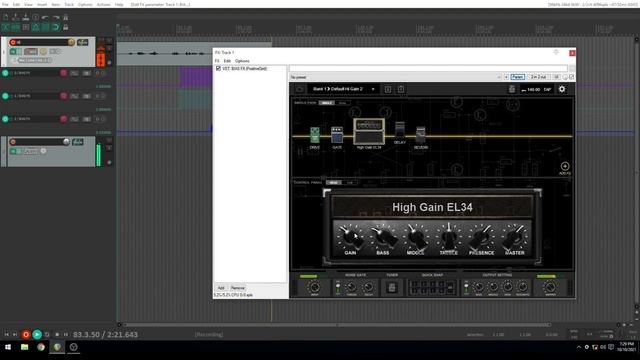The width and height of the screenshot is (640, 360).
Task: Toggle the Output Setting on/off switch
Action: click(x=466, y=287)
